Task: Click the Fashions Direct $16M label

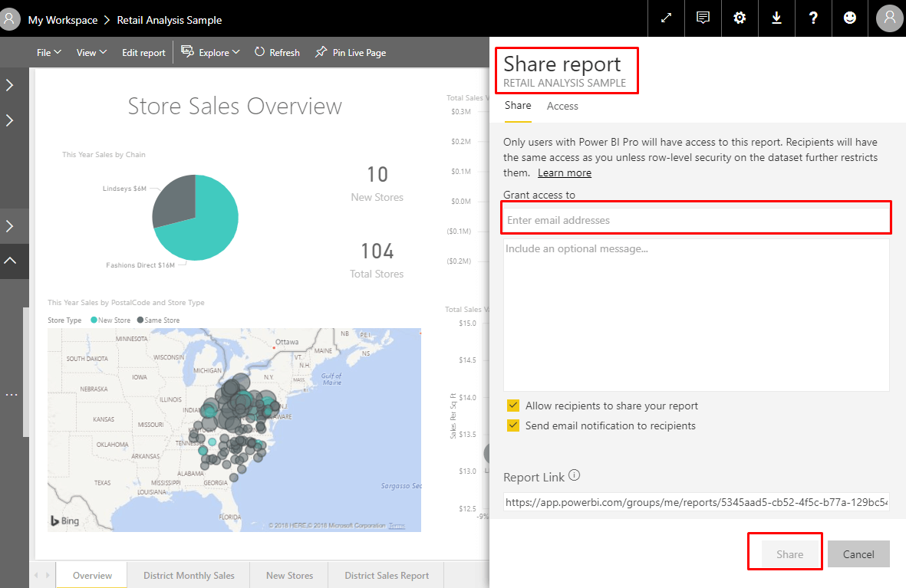Action: pos(140,265)
